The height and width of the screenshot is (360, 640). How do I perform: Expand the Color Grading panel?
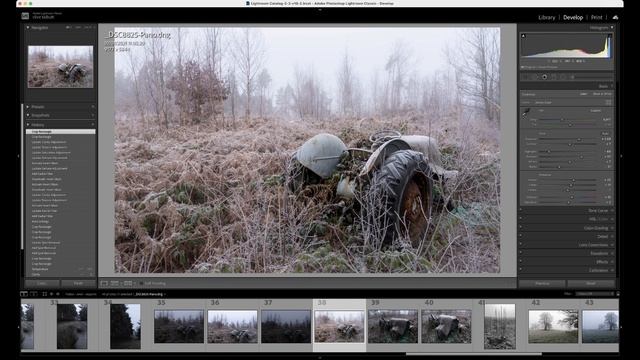click(x=612, y=228)
